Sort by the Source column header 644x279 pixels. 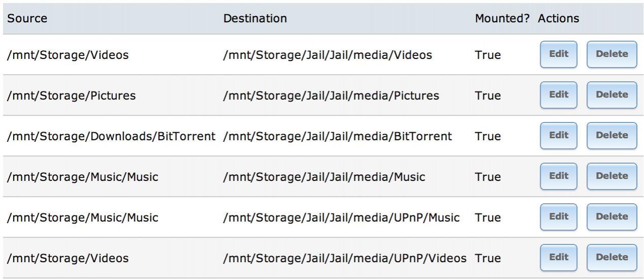click(27, 18)
